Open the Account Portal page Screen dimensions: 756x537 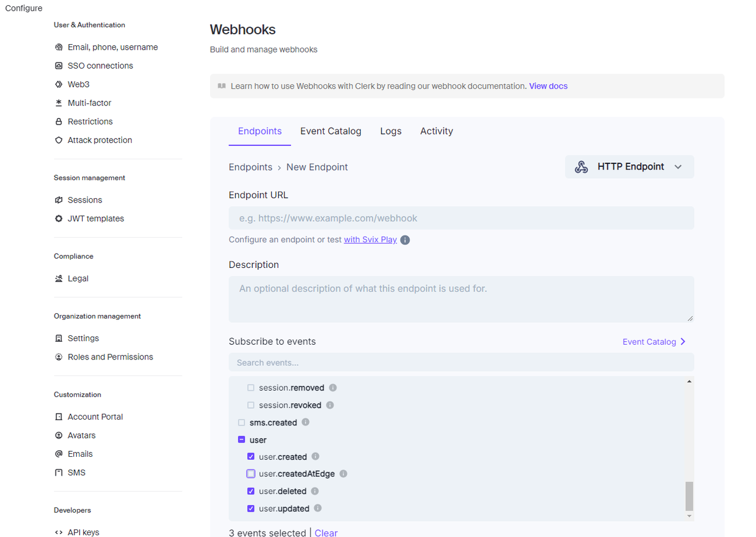pos(95,417)
